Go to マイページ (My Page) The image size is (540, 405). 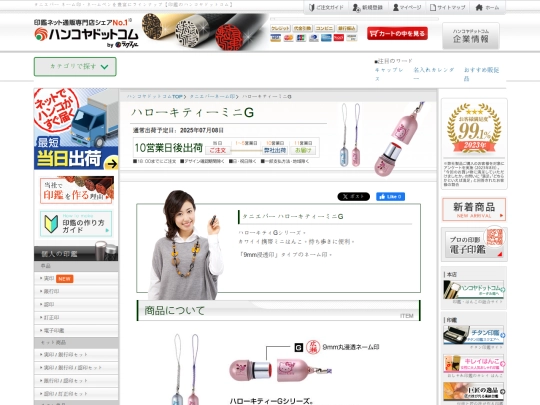tap(407, 7)
